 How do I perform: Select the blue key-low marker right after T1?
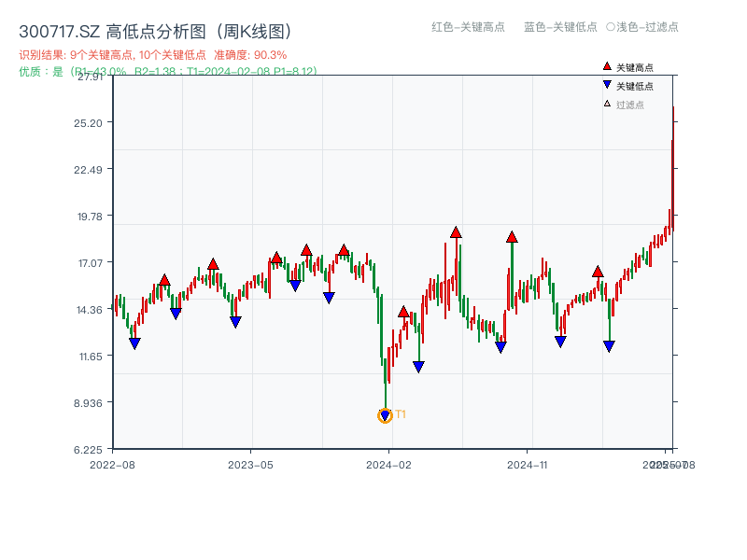(x=418, y=367)
